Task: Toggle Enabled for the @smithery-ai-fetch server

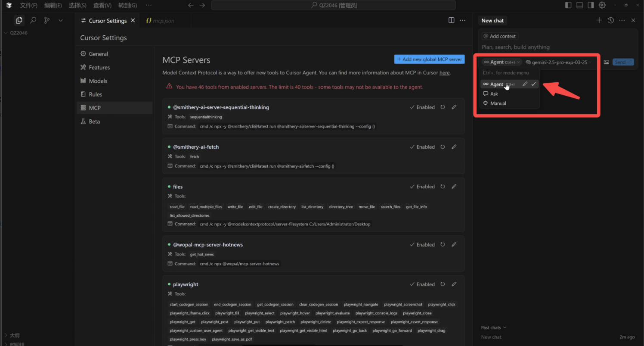Action: tap(422, 147)
